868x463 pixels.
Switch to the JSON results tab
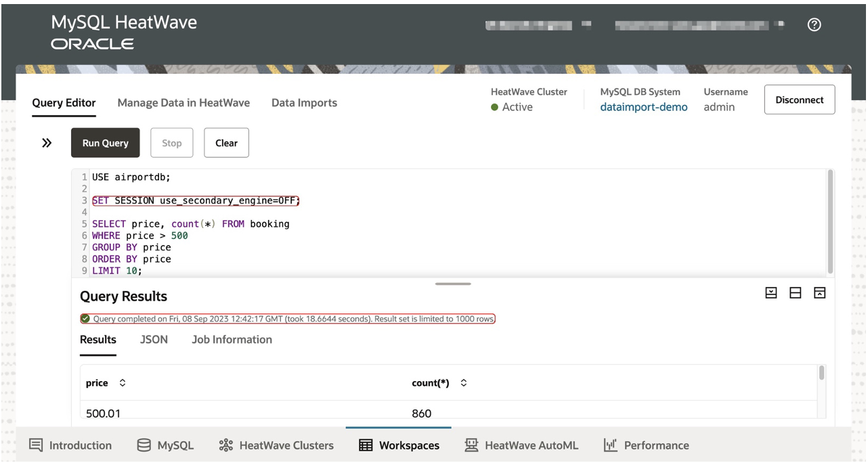[154, 339]
